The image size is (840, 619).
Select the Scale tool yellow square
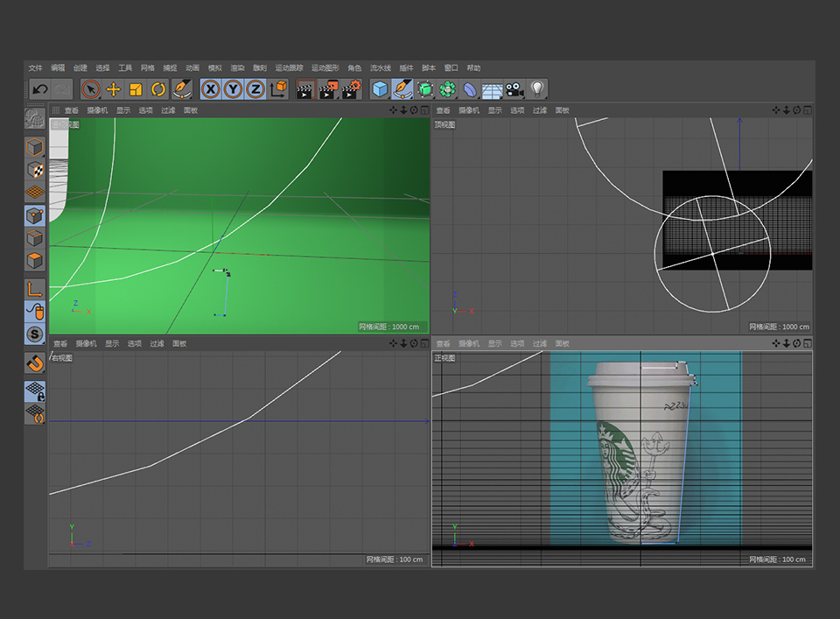[x=136, y=89]
